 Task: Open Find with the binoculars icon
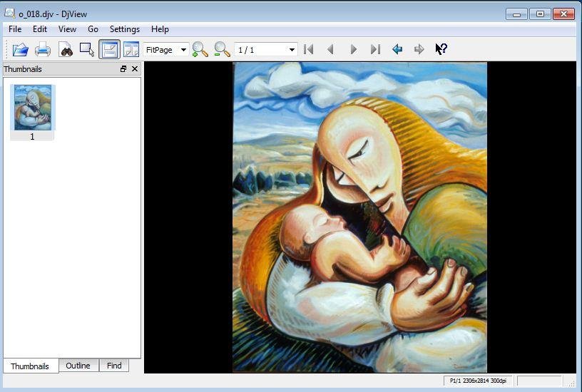pos(66,49)
